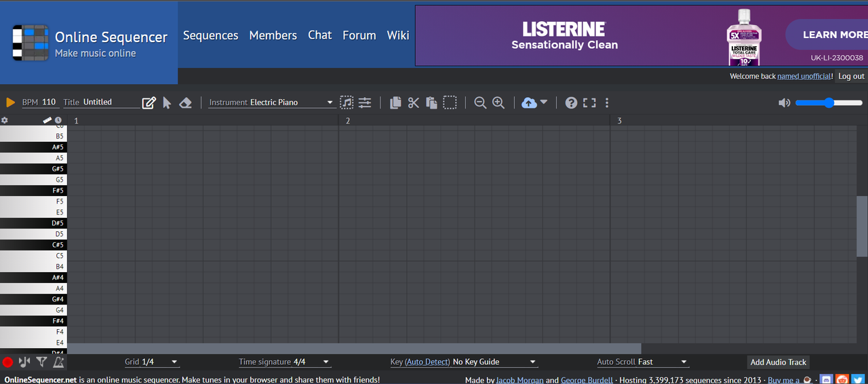Open the three-dot more options menu
The width and height of the screenshot is (868, 384).
tap(607, 102)
